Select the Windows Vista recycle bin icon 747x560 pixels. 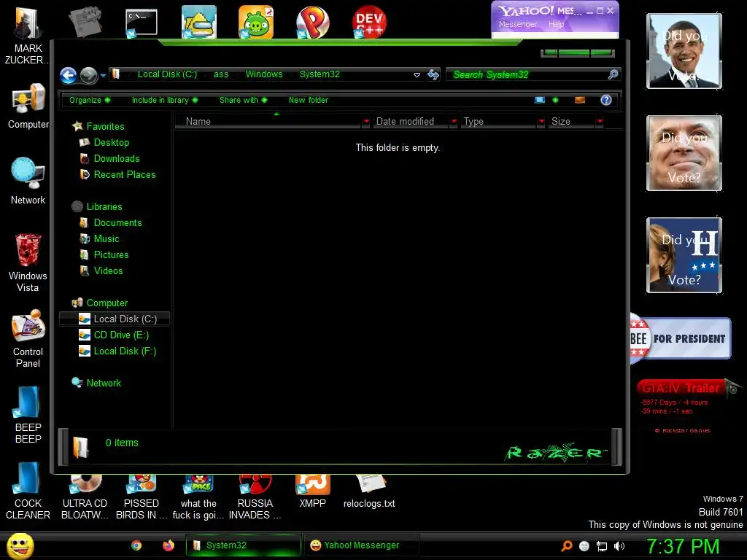pos(28,262)
